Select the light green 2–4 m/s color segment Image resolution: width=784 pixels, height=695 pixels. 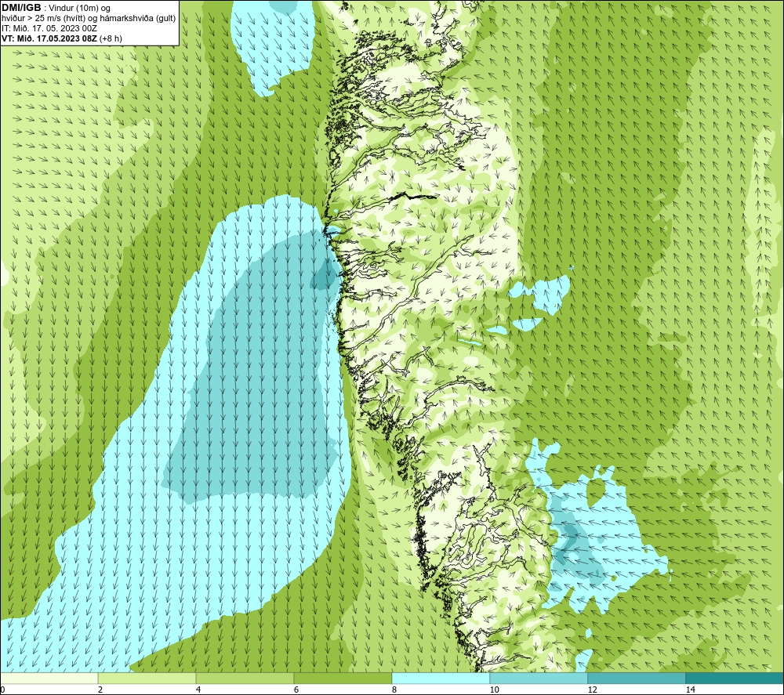coord(147,678)
